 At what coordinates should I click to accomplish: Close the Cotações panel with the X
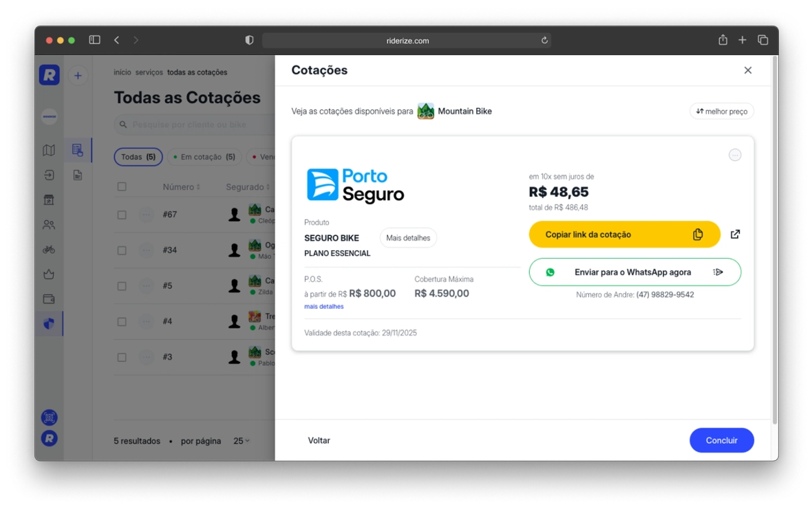click(748, 70)
